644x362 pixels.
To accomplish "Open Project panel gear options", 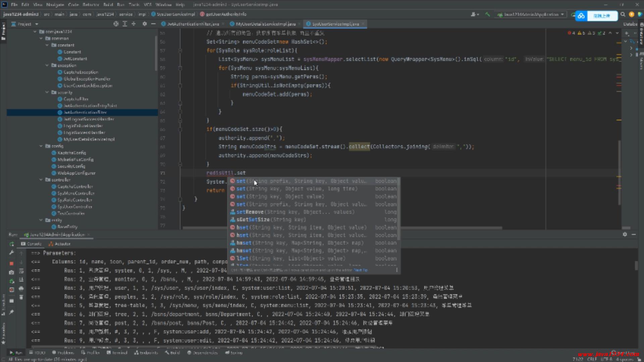I will (x=145, y=24).
